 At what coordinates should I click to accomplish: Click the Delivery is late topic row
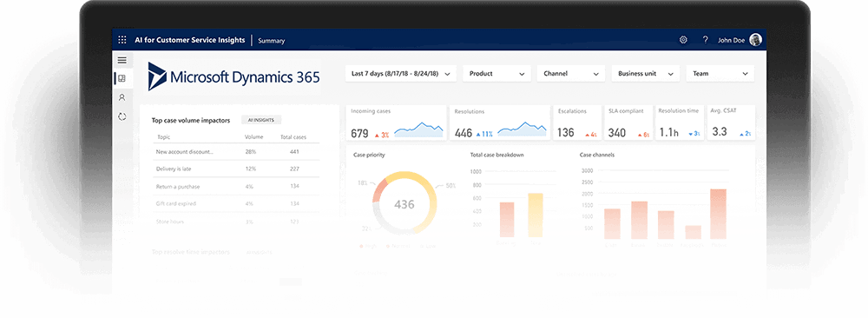tap(236, 169)
